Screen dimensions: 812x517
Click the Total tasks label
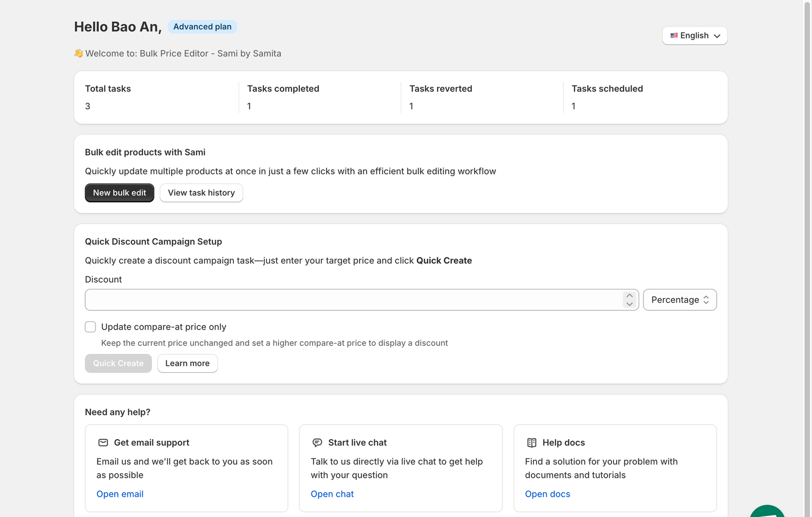[x=108, y=89]
